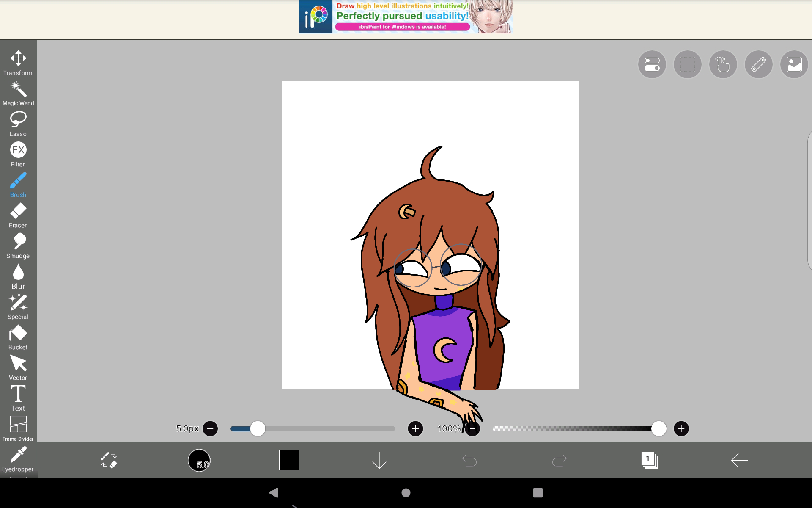The image size is (812, 508).
Task: Select the Frame Divider tool
Action: (18, 429)
